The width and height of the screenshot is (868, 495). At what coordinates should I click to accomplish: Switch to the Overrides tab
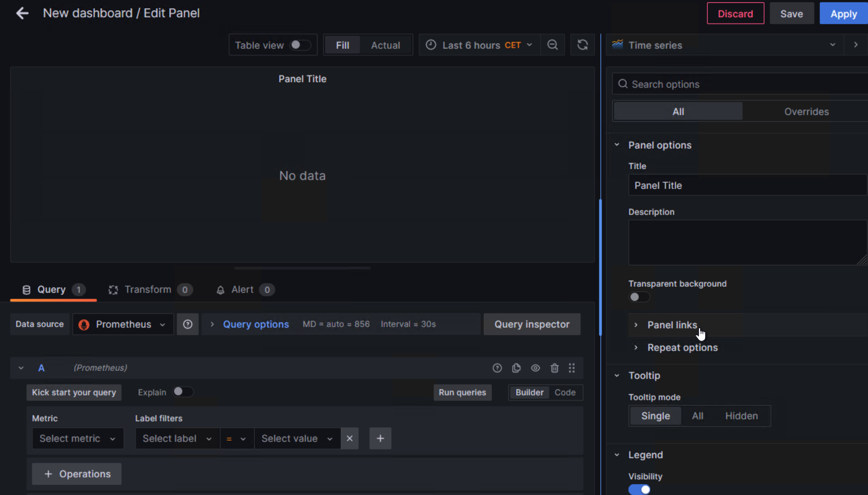coord(806,112)
